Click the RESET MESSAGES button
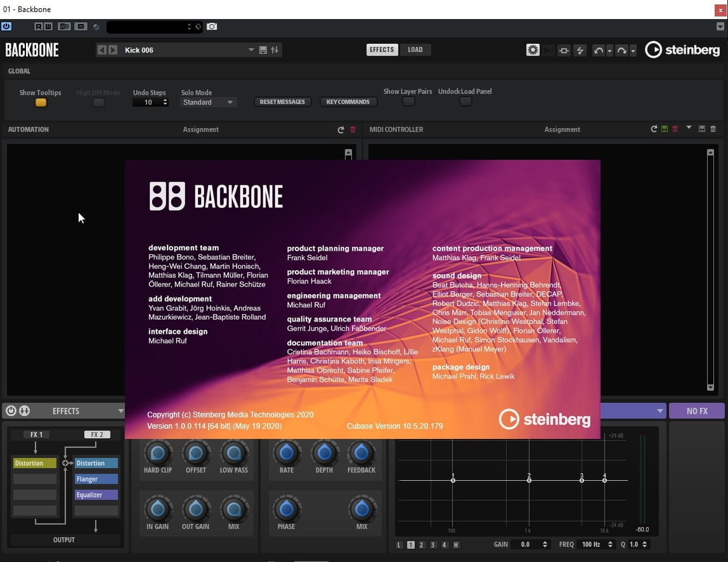Screen dimensions: 728x562 point(282,101)
